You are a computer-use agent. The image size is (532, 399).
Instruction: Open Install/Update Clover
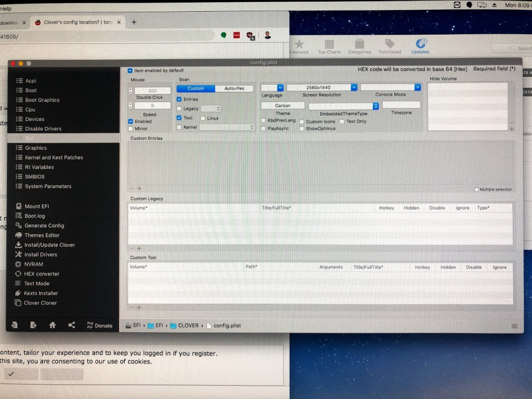[x=45, y=245]
